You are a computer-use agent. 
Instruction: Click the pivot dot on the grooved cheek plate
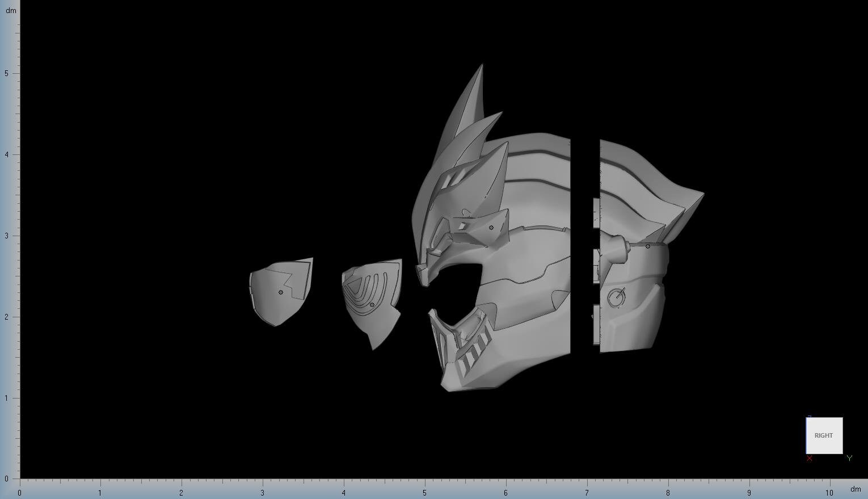pyautogui.click(x=373, y=304)
